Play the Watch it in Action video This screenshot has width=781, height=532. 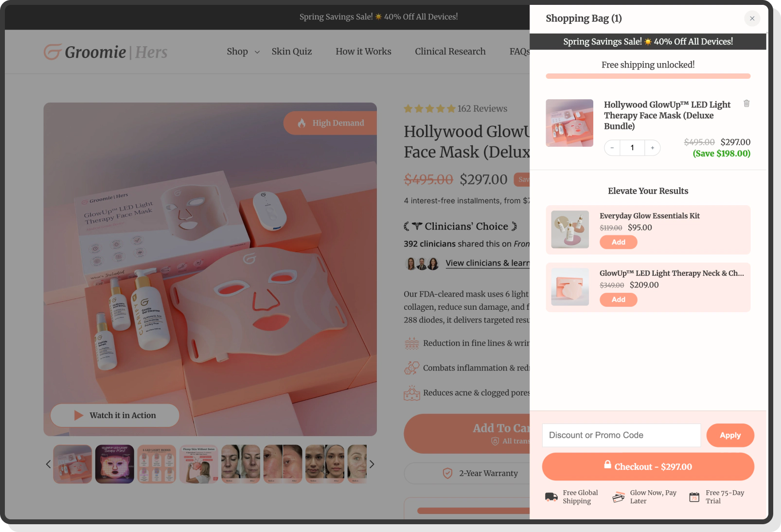coord(114,415)
